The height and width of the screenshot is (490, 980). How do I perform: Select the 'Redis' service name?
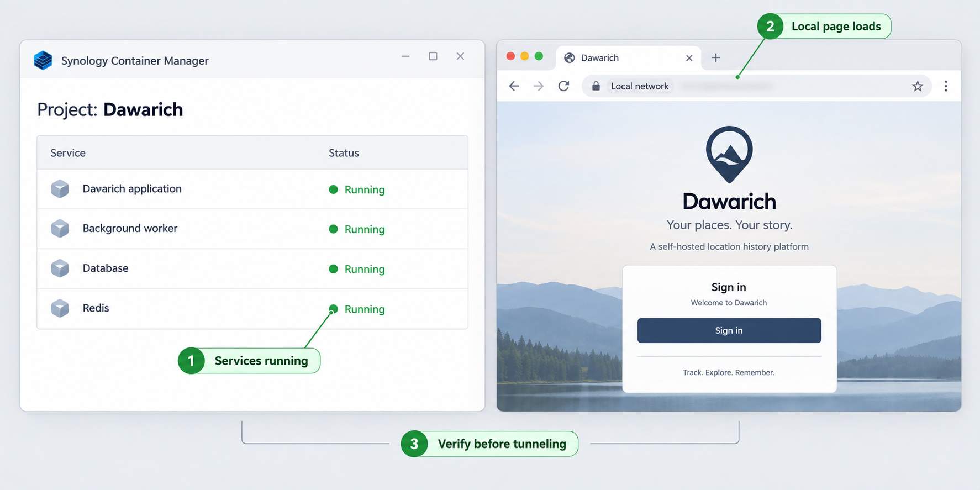tap(96, 308)
